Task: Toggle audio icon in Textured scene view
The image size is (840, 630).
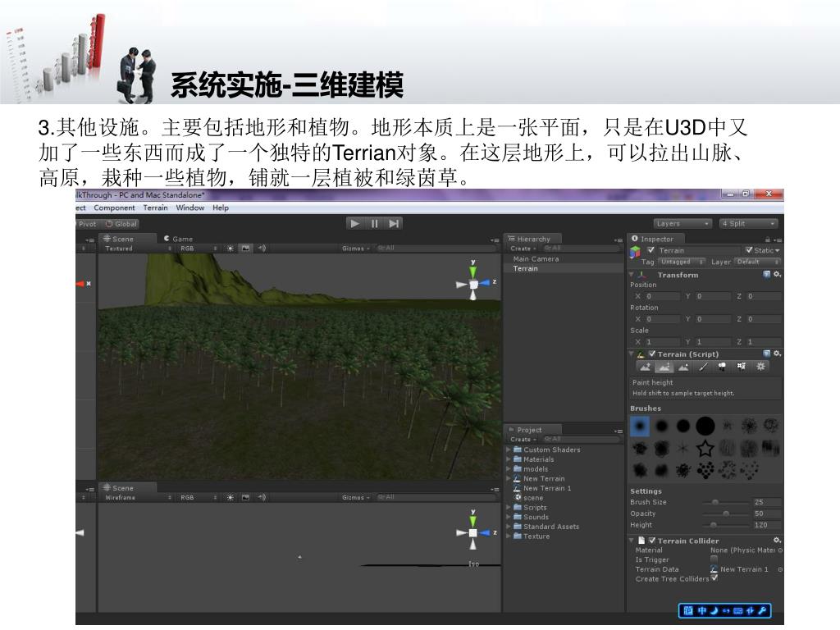Action: pyautogui.click(x=262, y=249)
